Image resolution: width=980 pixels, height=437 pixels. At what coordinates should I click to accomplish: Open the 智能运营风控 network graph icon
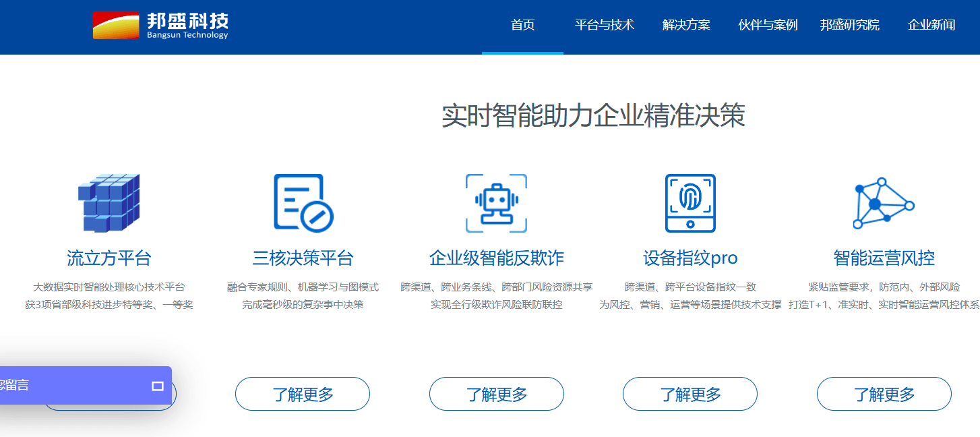tap(884, 203)
